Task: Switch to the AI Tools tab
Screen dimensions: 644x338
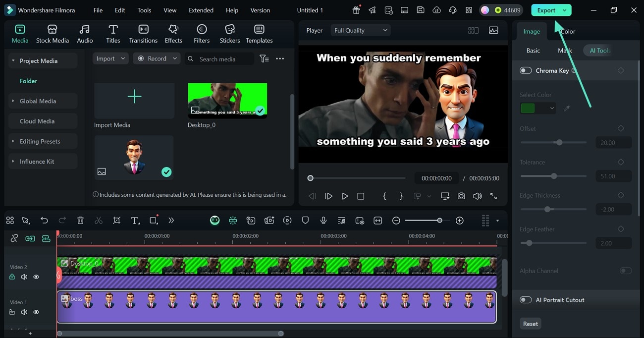Action: tap(600, 51)
